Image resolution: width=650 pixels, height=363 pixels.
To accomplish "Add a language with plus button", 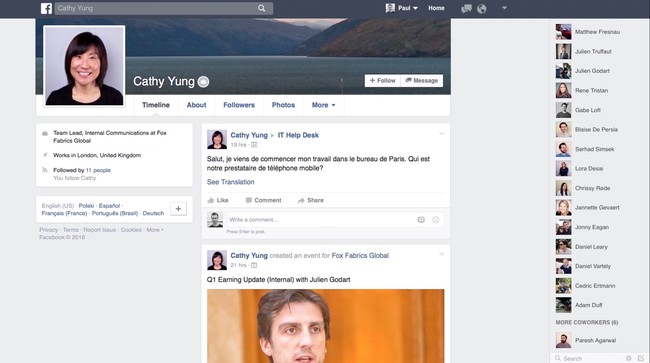I will [178, 209].
